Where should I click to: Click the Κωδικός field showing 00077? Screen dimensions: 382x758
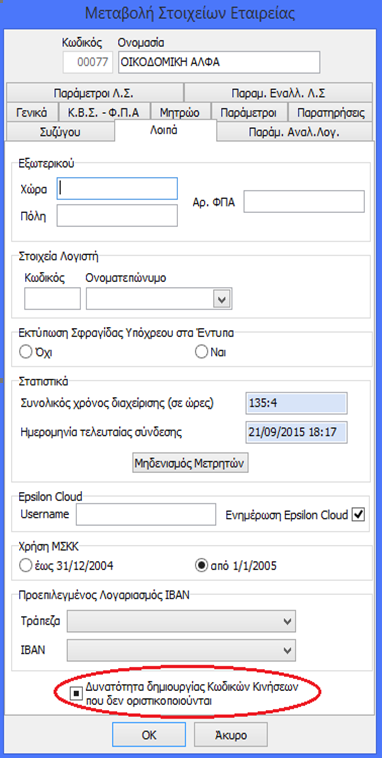(88, 63)
